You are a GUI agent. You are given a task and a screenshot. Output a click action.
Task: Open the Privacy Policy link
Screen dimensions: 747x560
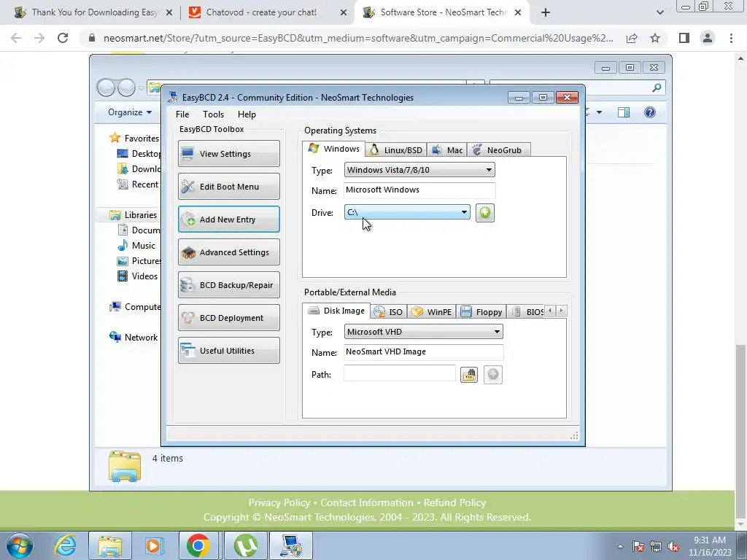coord(279,502)
